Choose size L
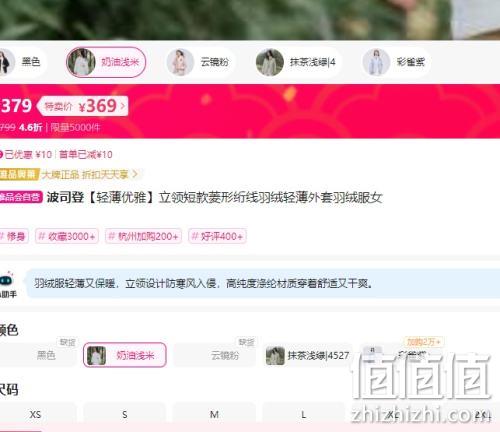 pyautogui.click(x=303, y=414)
